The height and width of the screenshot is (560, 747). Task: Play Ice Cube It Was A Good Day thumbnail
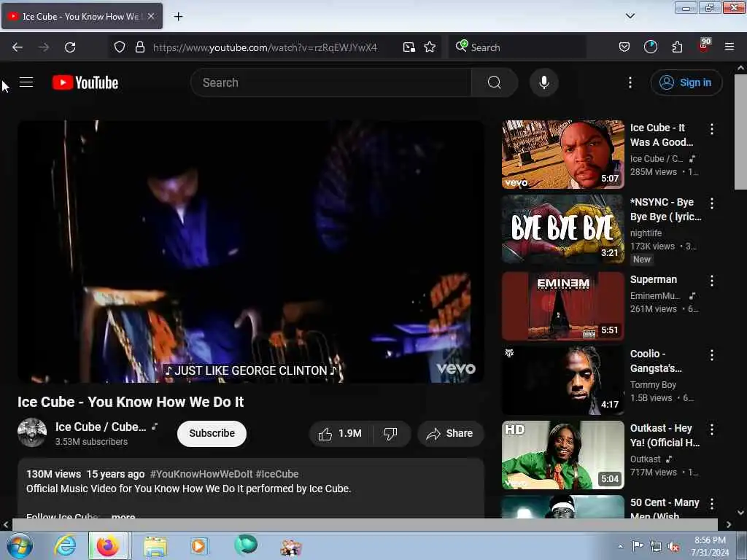point(562,155)
